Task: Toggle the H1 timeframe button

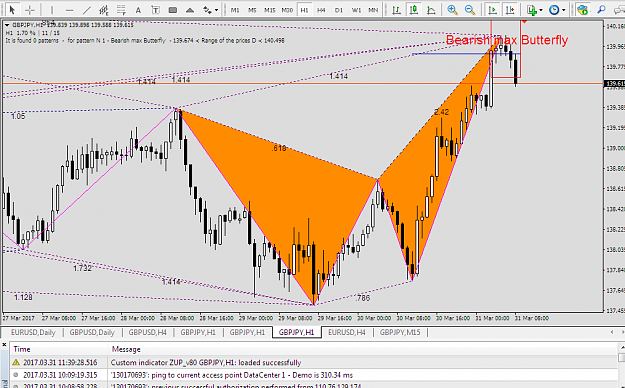Action: [305, 10]
